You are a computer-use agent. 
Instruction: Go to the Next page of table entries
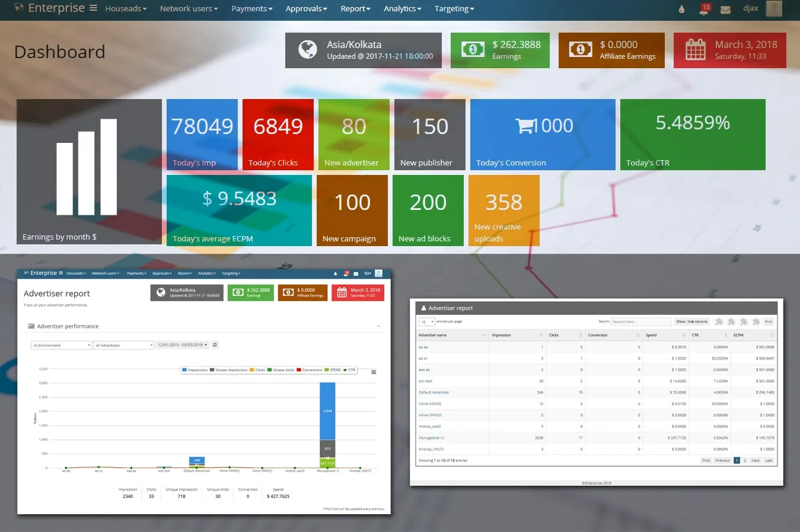pos(755,460)
